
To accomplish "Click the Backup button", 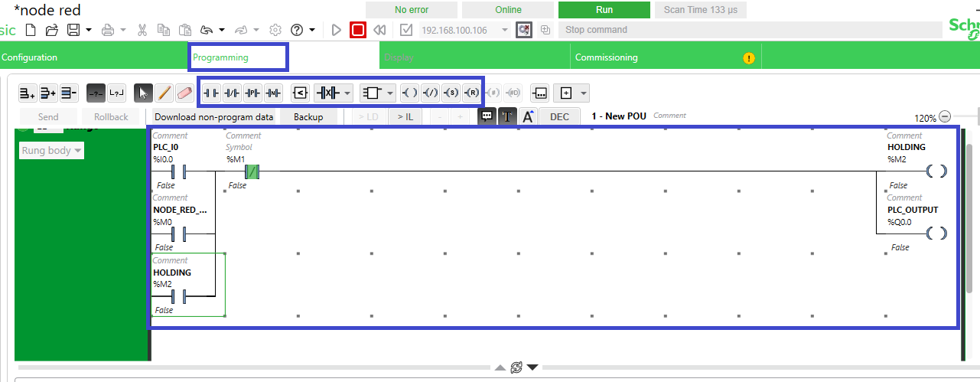I will point(308,117).
